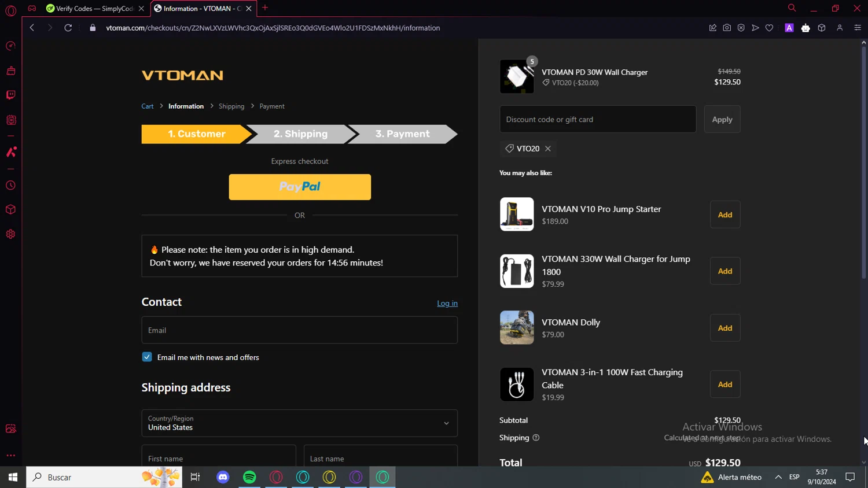Apply the discount code
The image size is (868, 488).
[722, 119]
